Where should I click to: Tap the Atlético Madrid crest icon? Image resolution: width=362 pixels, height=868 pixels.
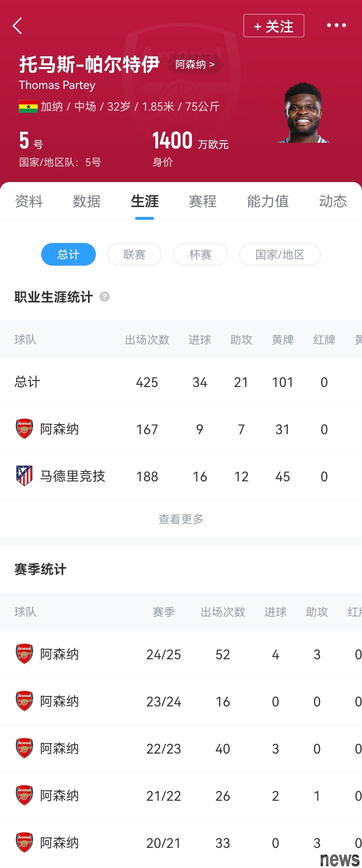[x=24, y=476]
